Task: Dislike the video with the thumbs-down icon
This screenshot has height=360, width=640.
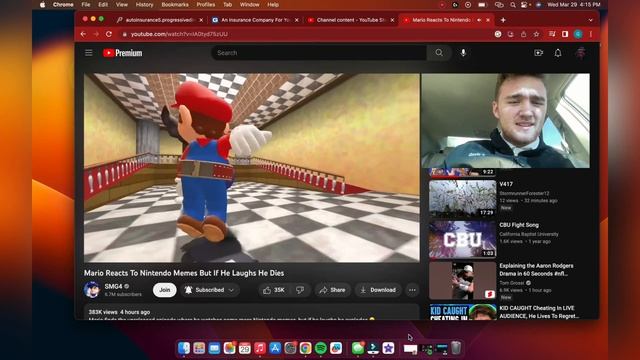Action: [300, 290]
